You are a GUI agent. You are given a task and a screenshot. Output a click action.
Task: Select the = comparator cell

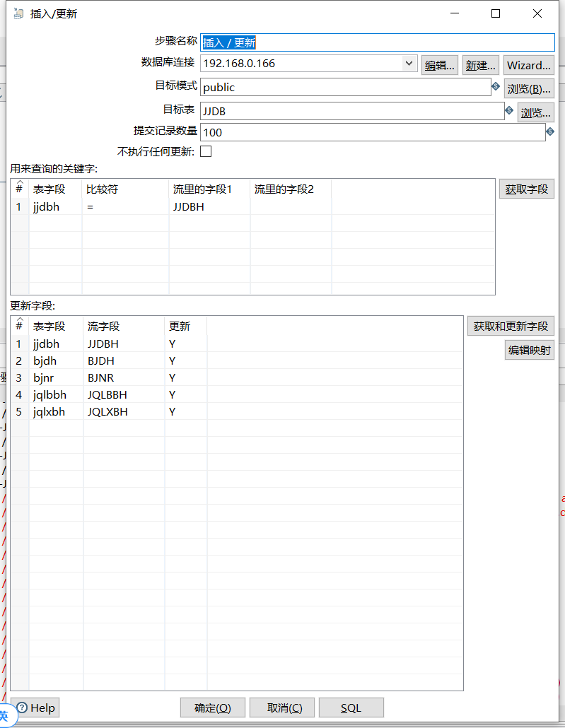[x=125, y=206]
